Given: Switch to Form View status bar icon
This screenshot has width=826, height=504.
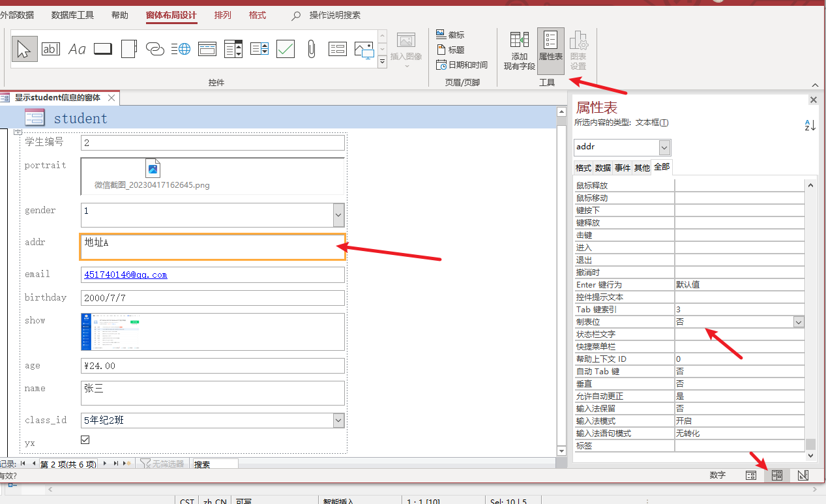Looking at the screenshot, I should 750,475.
